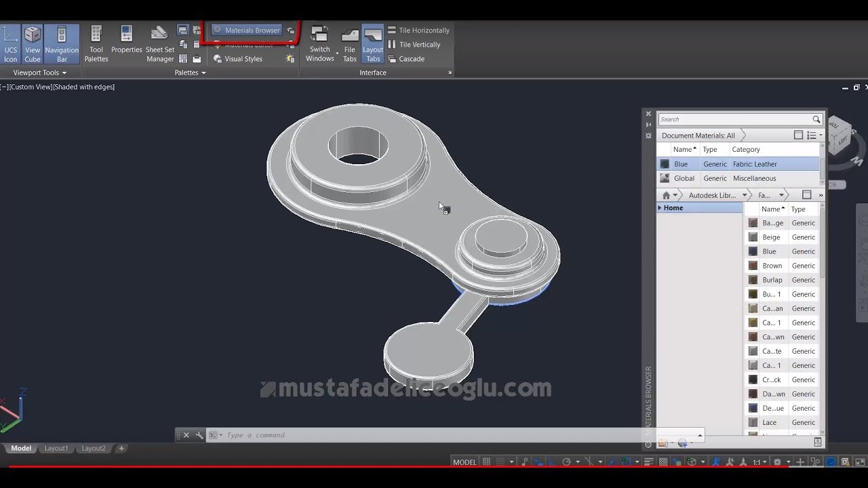This screenshot has width=868, height=488.
Task: Toggle lineweight display in status bar
Action: pos(649,462)
